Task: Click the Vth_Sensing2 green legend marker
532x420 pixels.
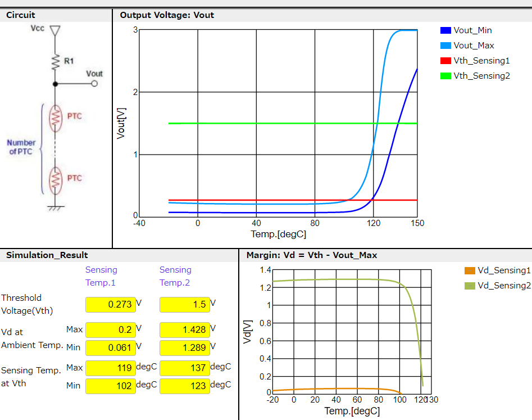Action: (x=445, y=76)
